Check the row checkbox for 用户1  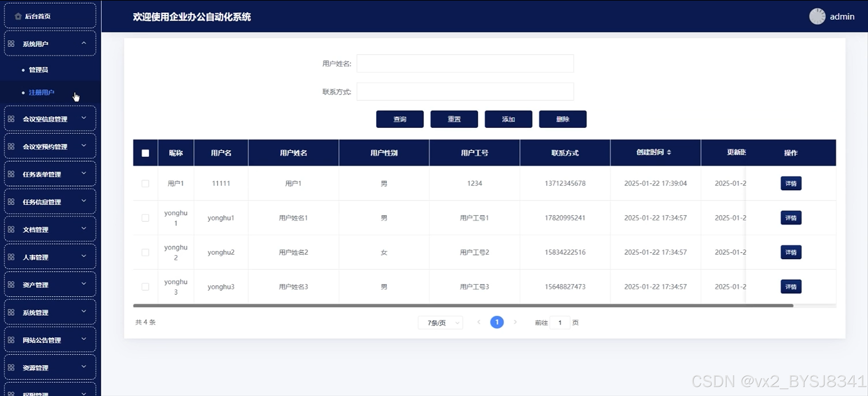145,184
